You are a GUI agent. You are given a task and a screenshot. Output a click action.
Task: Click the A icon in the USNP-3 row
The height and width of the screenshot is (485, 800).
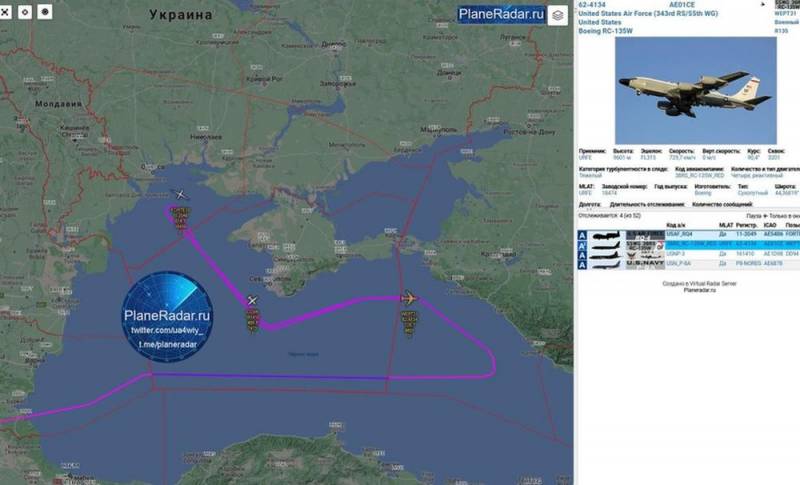[x=582, y=254]
